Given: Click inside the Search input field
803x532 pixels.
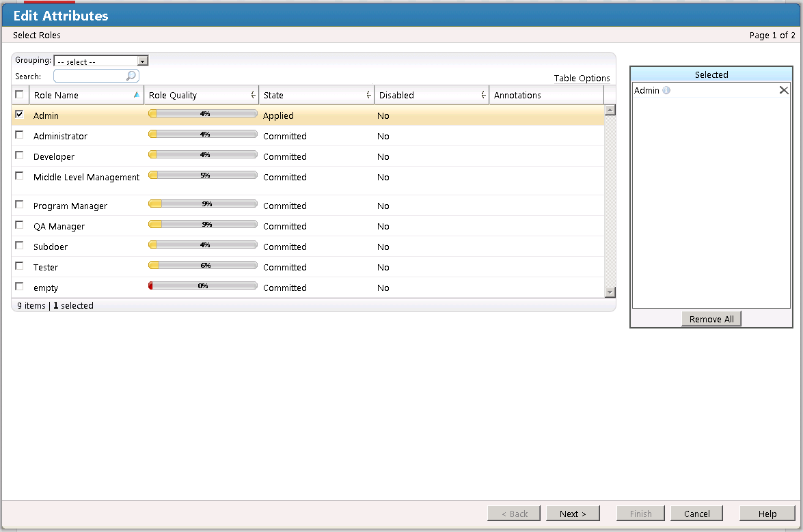Looking at the screenshot, I should (x=90, y=76).
